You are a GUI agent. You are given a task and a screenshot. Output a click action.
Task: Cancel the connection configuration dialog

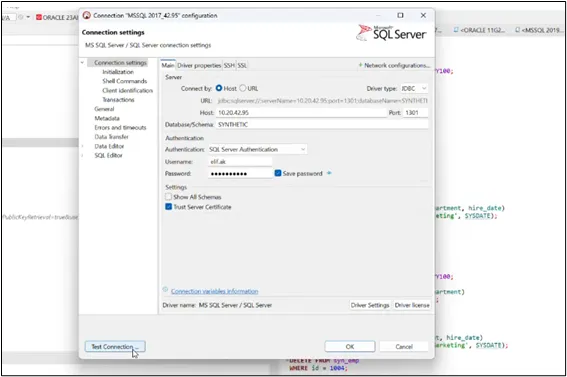click(x=404, y=346)
